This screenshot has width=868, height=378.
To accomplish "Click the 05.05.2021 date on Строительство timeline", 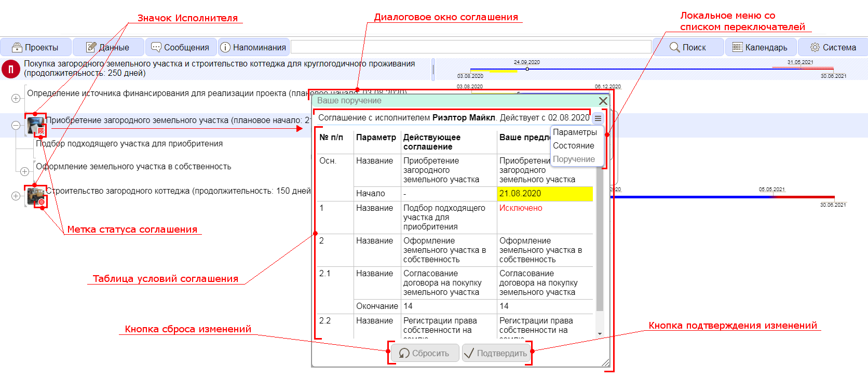I will click(x=771, y=190).
